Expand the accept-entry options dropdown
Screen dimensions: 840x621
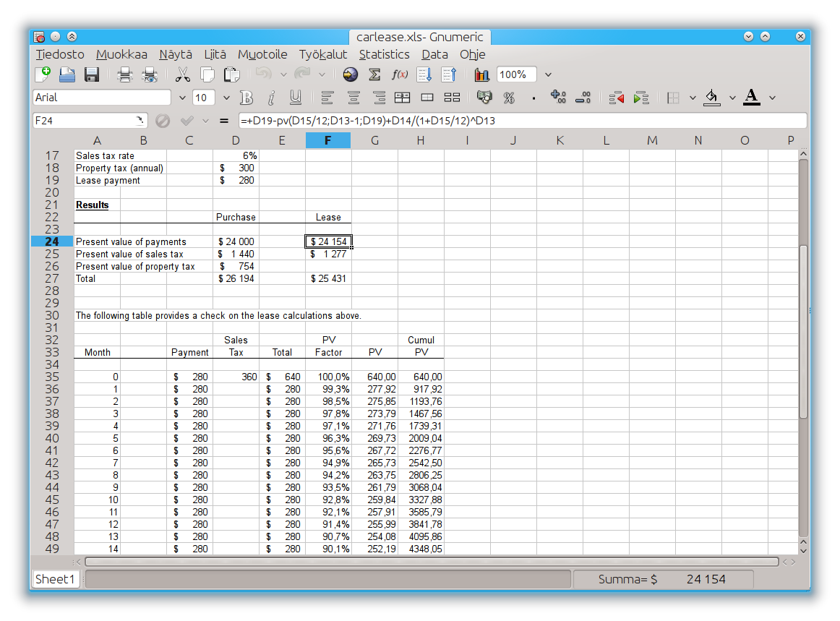tap(205, 121)
